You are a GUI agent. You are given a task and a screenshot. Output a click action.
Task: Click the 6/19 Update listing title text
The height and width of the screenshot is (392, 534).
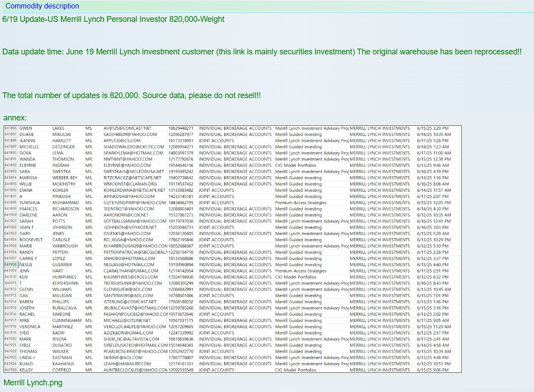pos(113,19)
